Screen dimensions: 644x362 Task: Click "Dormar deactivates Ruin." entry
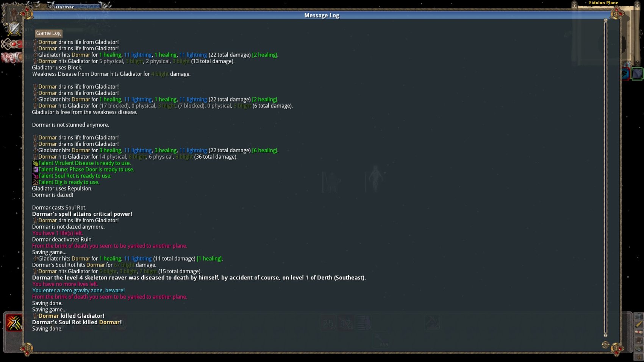(62, 240)
